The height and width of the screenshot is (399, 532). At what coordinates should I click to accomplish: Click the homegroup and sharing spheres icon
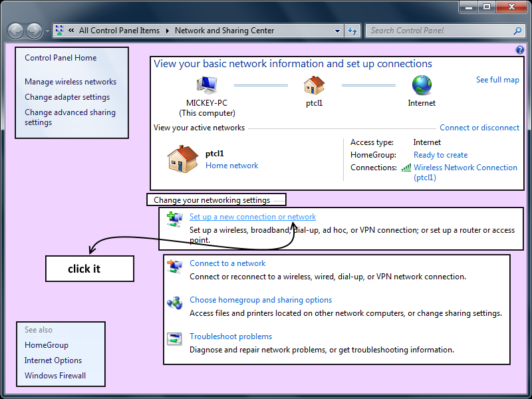[x=175, y=303]
